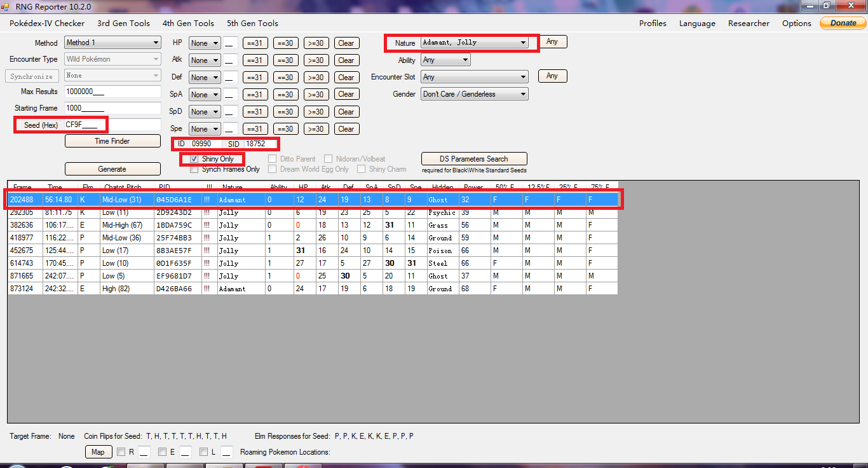Viewport: 868px width, 468px height.
Task: Clear the Spe filter
Action: (346, 129)
